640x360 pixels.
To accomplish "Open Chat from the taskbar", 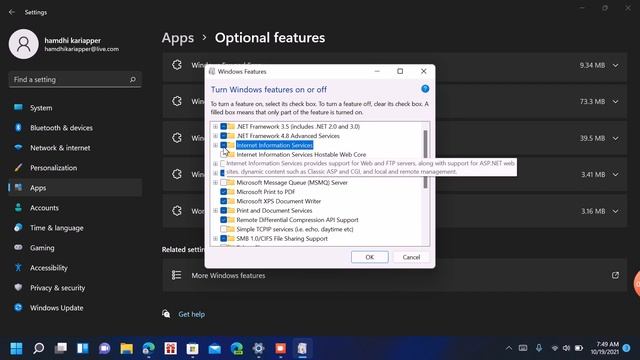I will (104, 348).
